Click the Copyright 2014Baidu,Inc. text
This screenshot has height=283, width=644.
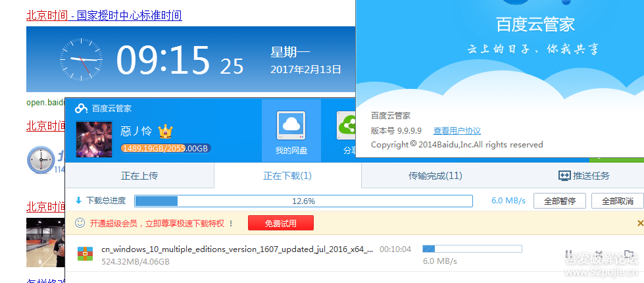[x=457, y=145]
